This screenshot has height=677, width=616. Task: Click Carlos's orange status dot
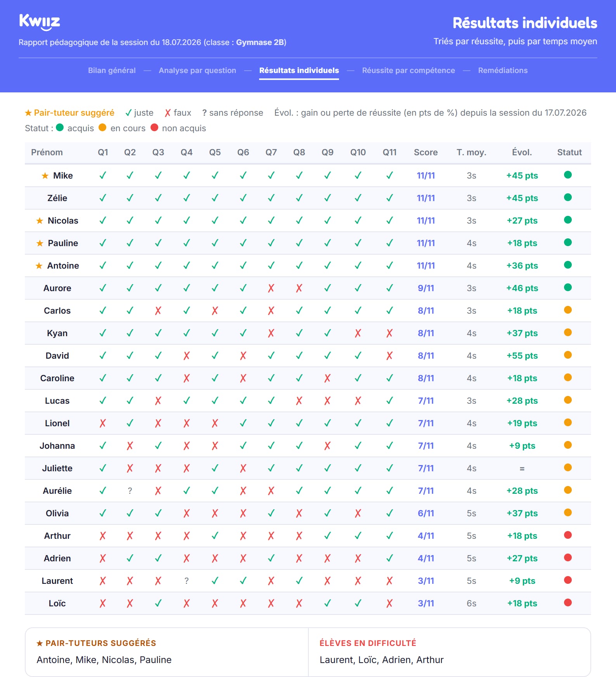tap(568, 310)
